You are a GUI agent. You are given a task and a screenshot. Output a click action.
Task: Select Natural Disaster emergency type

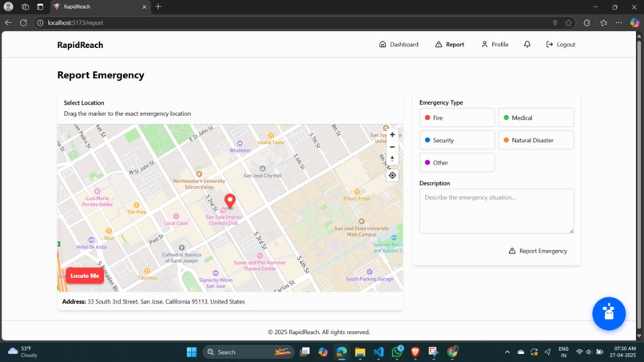click(536, 140)
